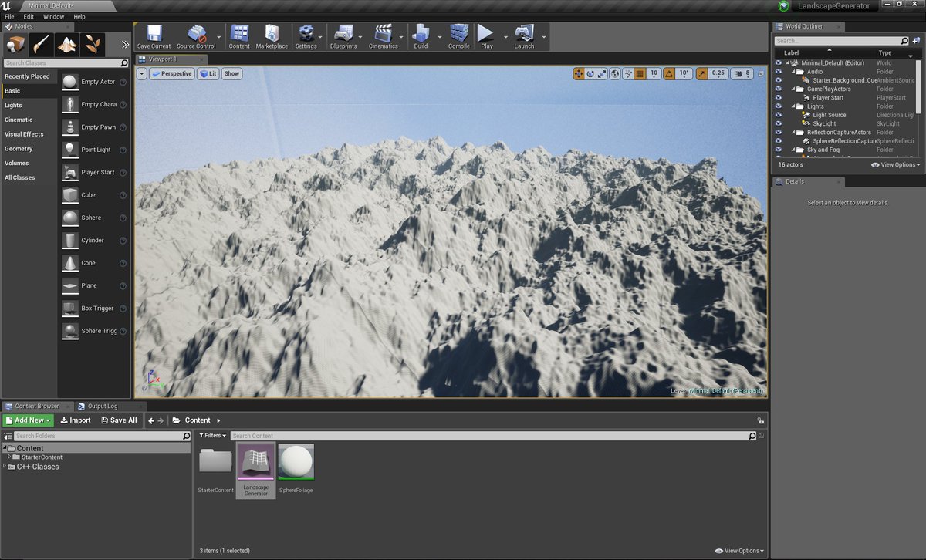The image size is (926, 560).
Task: Open grid snap value 10 dropdown
Action: [x=653, y=73]
